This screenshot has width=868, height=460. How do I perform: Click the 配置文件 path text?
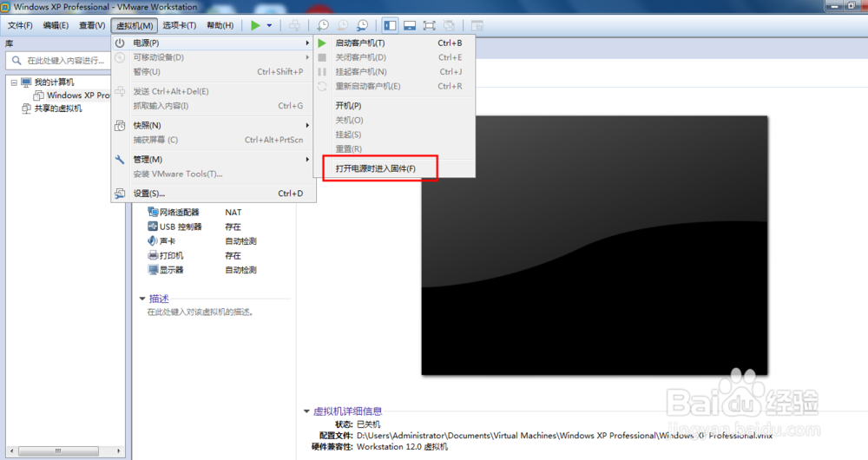(564, 436)
